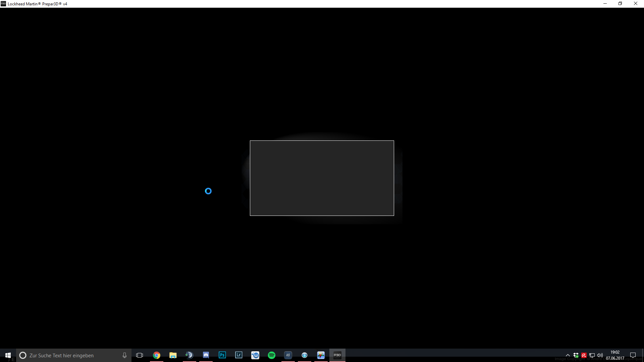The image size is (644, 362).
Task: Click the 'Zur Suche Text hier eingeben' search box
Action: click(67, 355)
